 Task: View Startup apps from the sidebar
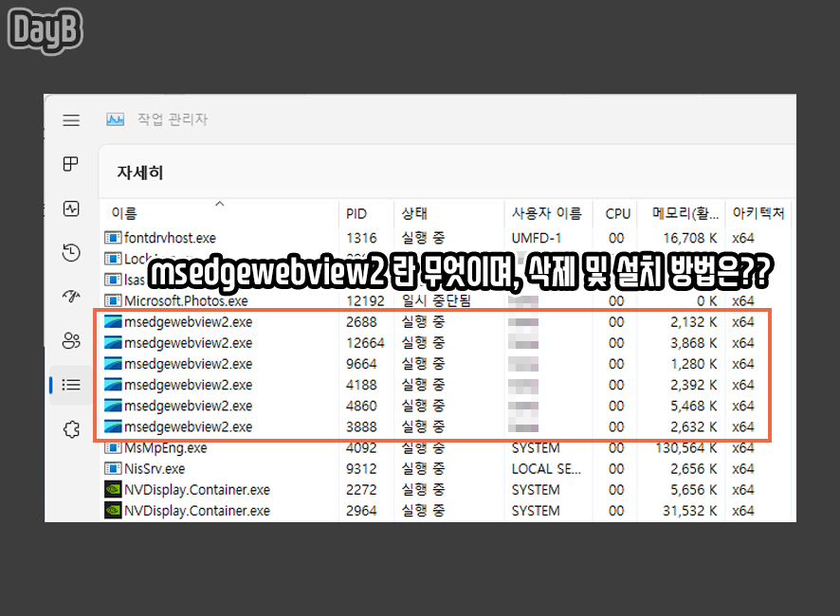(x=70, y=296)
